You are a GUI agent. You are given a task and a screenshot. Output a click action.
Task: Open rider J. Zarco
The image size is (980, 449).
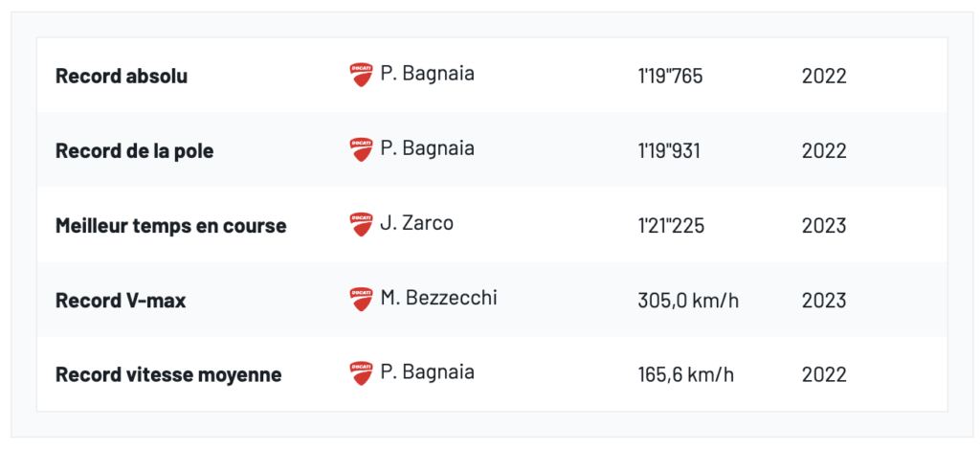pyautogui.click(x=416, y=223)
